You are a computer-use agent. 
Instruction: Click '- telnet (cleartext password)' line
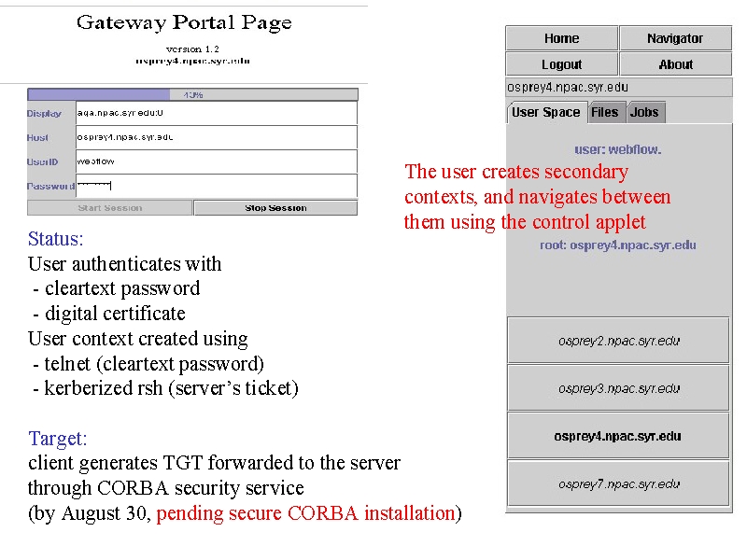coord(148,364)
